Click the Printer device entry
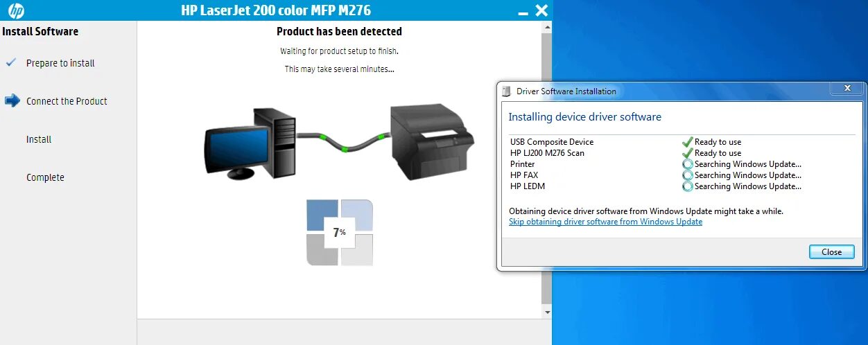The width and height of the screenshot is (868, 345). 522,164
